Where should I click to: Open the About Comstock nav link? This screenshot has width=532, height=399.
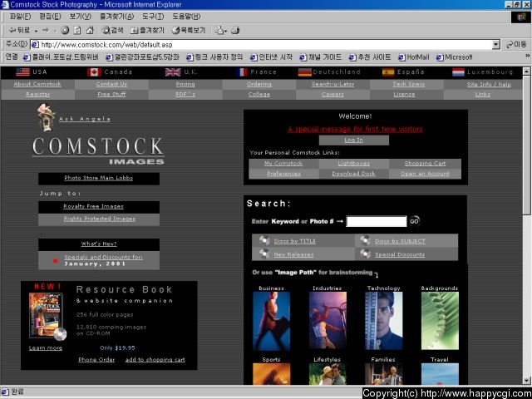[37, 84]
